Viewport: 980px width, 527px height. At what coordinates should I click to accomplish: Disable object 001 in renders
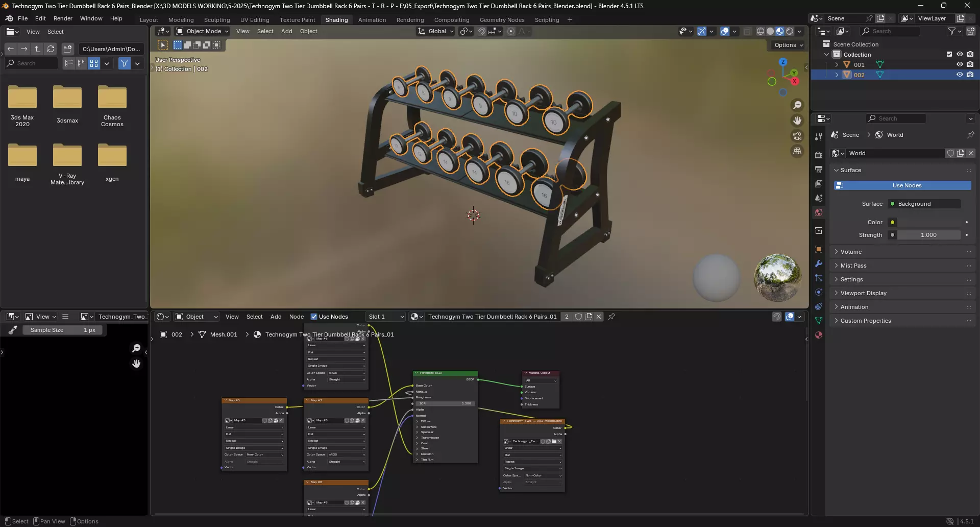click(970, 65)
